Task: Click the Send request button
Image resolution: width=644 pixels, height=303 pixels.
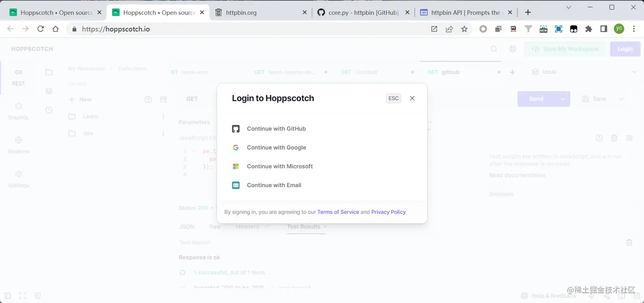Action: click(536, 99)
